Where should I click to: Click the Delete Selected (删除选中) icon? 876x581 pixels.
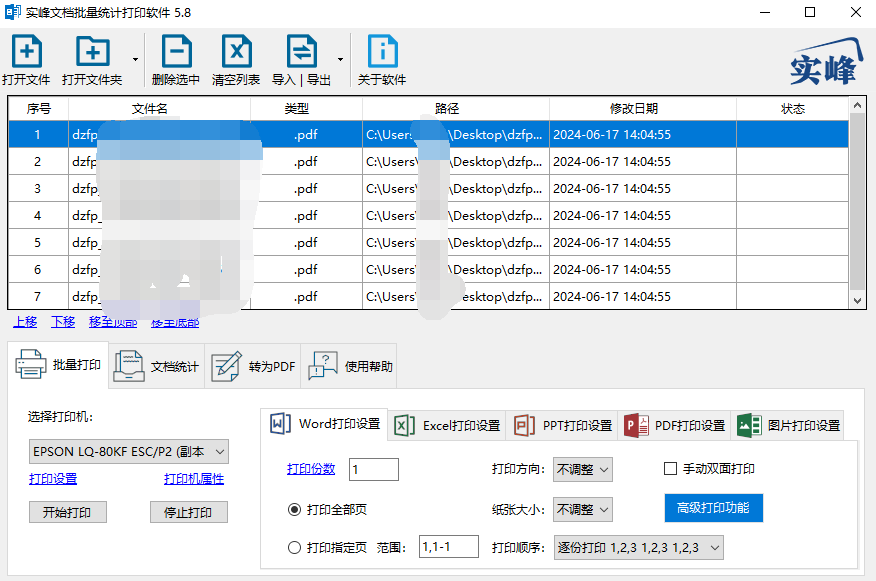177,51
